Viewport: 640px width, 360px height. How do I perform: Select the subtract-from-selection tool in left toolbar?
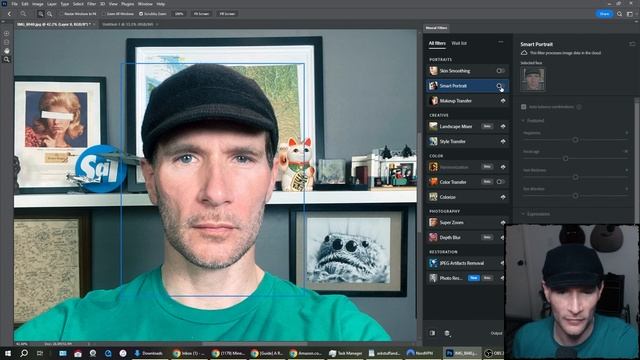pyautogui.click(x=7, y=42)
